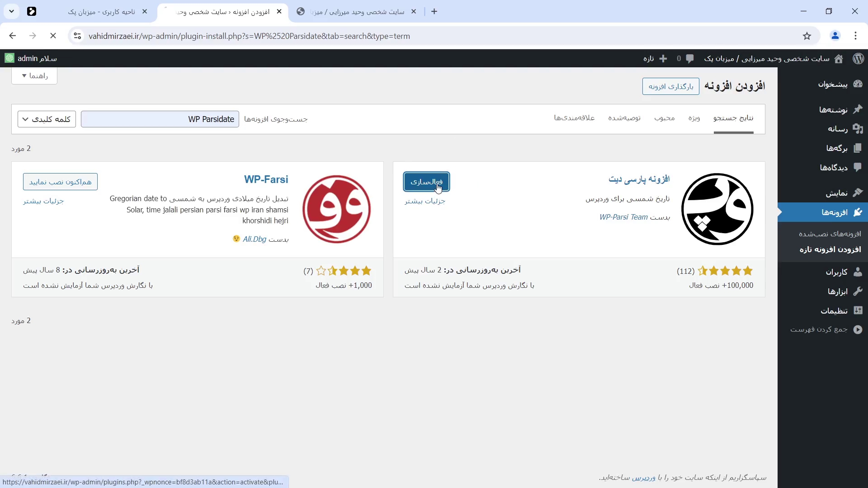Switch to the search results (نتایج جستجو) tab
This screenshot has height=488, width=868.
tap(733, 118)
